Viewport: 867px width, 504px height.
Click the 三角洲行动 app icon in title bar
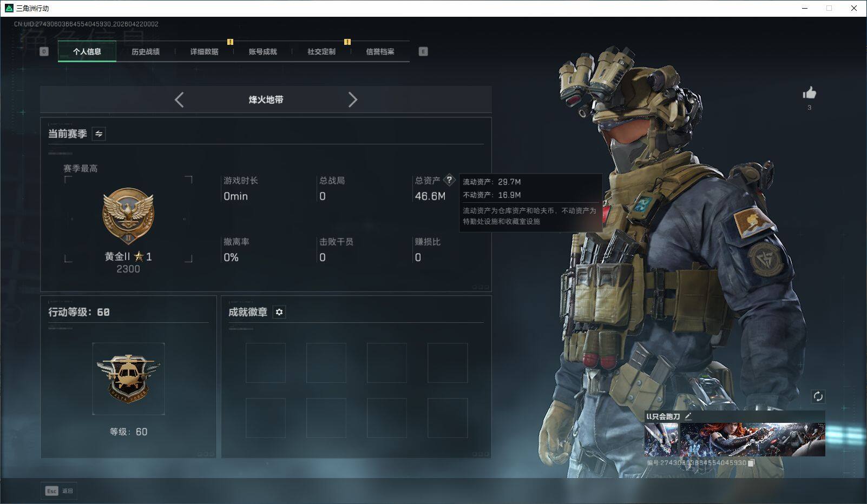[x=9, y=8]
